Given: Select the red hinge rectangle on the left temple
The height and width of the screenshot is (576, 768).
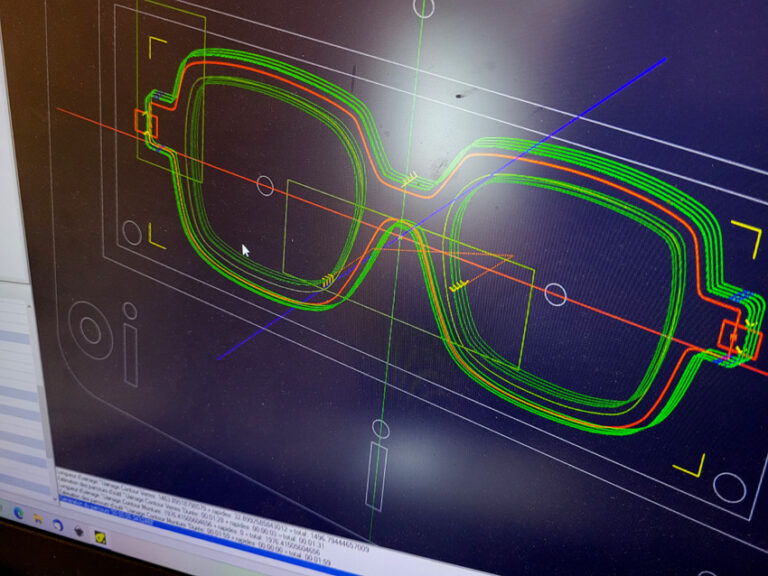Looking at the screenshot, I should 146,123.
